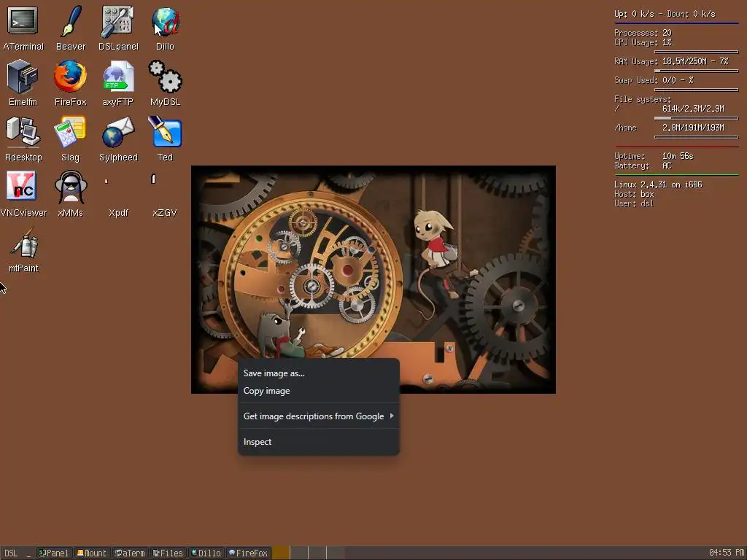Click the Up/Down network speed text

tap(665, 14)
